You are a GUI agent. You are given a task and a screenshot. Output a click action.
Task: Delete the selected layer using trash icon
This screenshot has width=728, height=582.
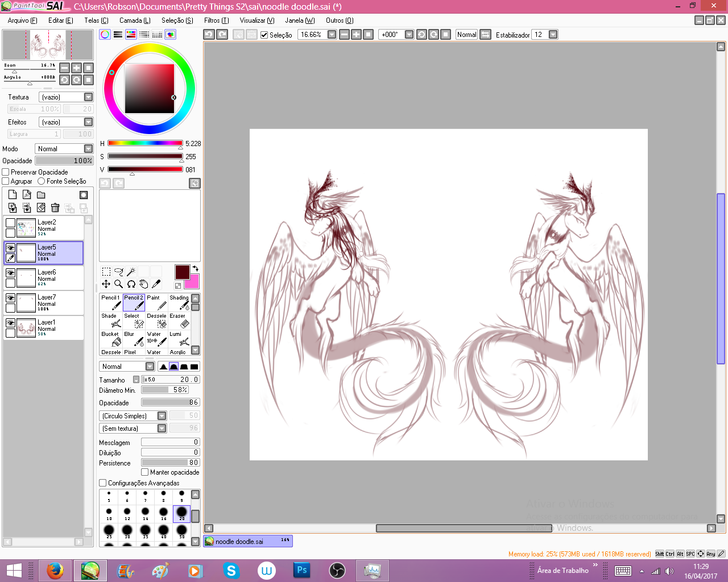click(55, 207)
